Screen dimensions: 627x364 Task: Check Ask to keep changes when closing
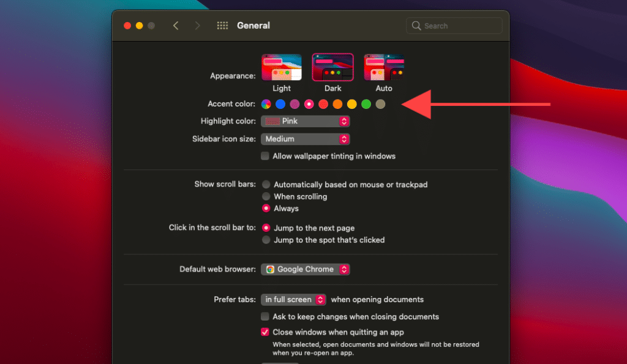[265, 316]
